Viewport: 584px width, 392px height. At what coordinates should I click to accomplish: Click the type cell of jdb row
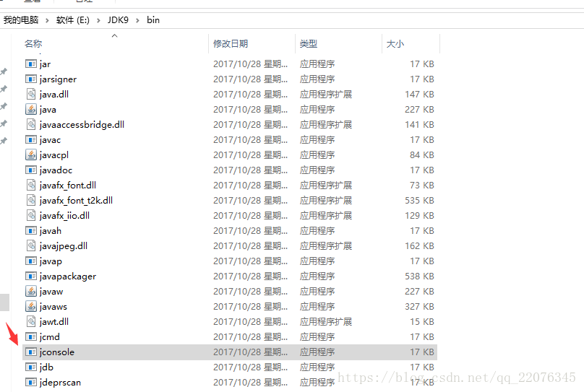click(317, 367)
